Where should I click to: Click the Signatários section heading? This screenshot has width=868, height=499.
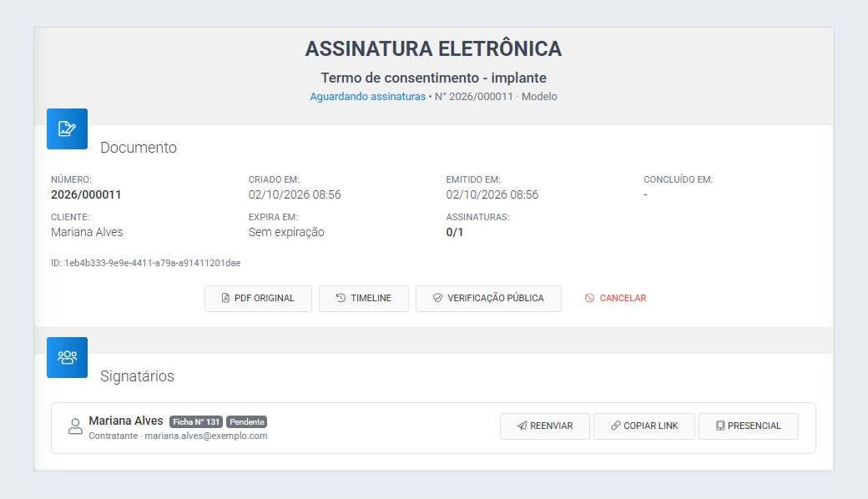point(137,376)
